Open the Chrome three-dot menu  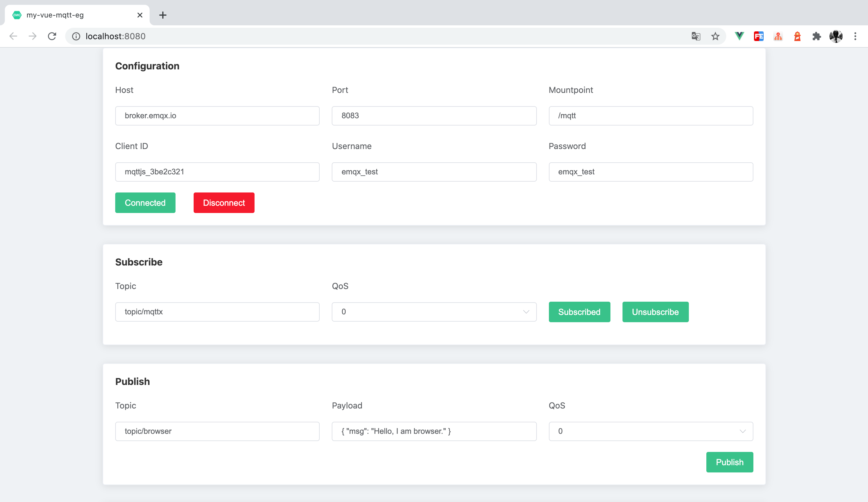pyautogui.click(x=855, y=36)
